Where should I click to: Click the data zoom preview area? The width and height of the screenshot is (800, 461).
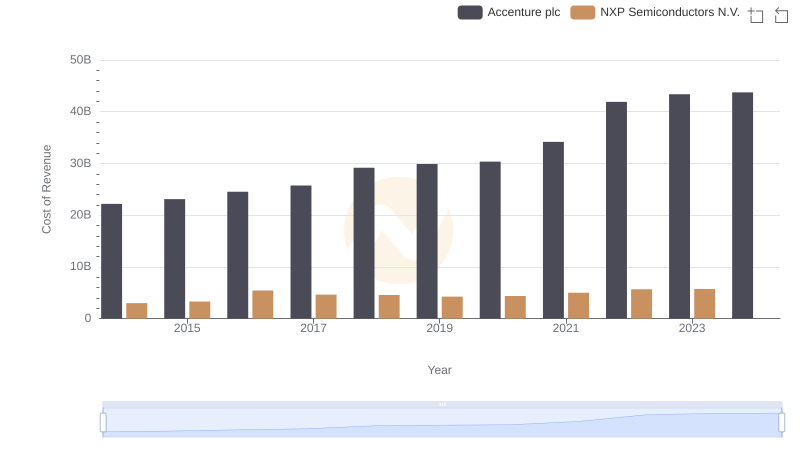click(x=442, y=423)
